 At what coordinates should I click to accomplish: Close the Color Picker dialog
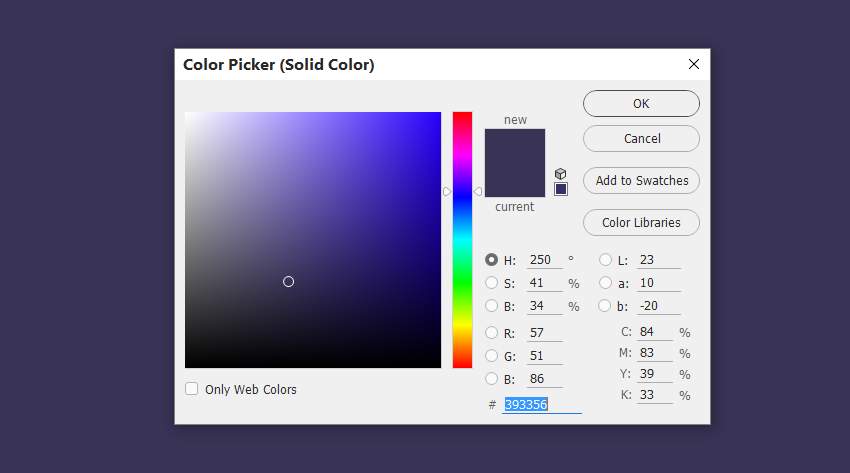click(x=694, y=64)
